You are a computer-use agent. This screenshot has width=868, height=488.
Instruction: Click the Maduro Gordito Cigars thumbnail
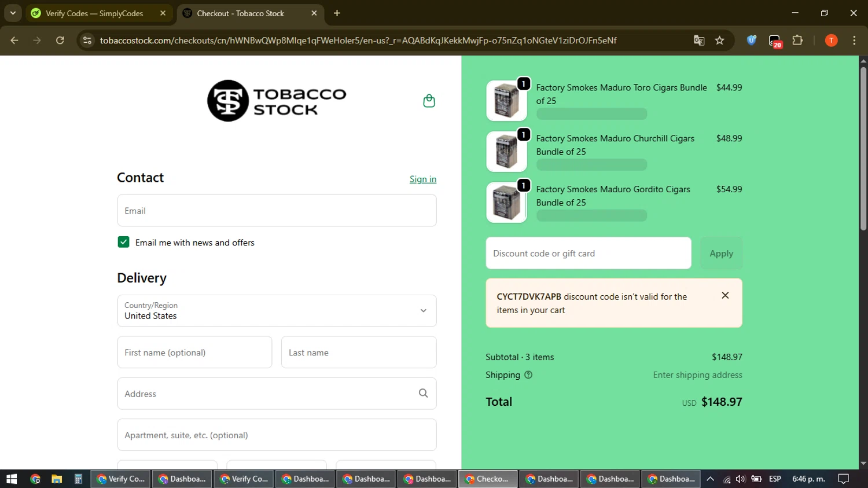(x=506, y=203)
